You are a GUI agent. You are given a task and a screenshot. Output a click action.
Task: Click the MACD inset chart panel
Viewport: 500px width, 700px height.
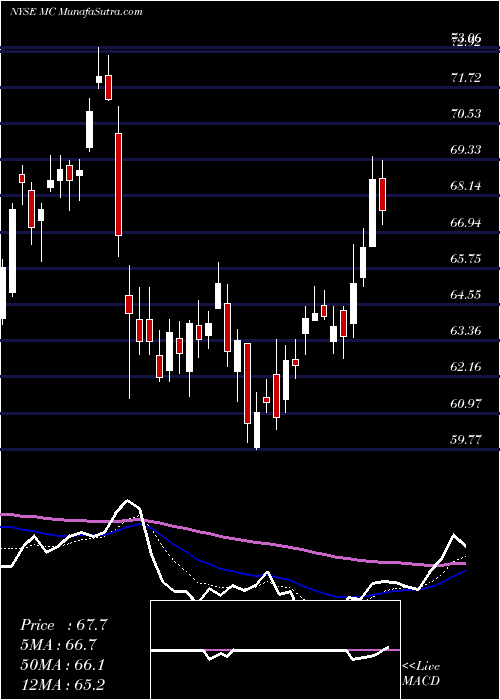275,650
